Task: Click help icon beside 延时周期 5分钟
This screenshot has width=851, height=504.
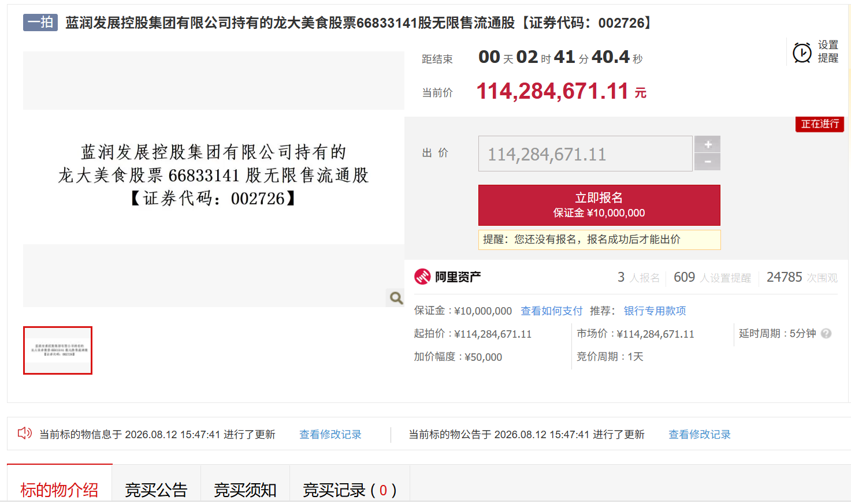Action: [x=826, y=334]
